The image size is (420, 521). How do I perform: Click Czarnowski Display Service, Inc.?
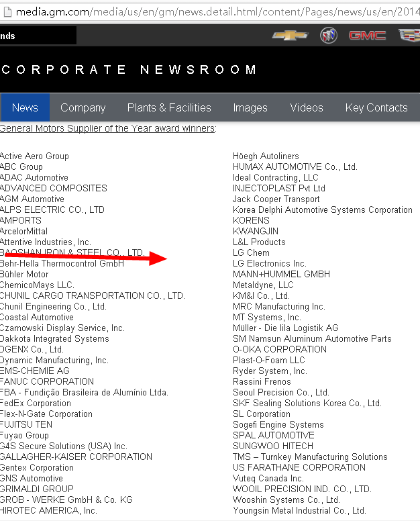62,328
